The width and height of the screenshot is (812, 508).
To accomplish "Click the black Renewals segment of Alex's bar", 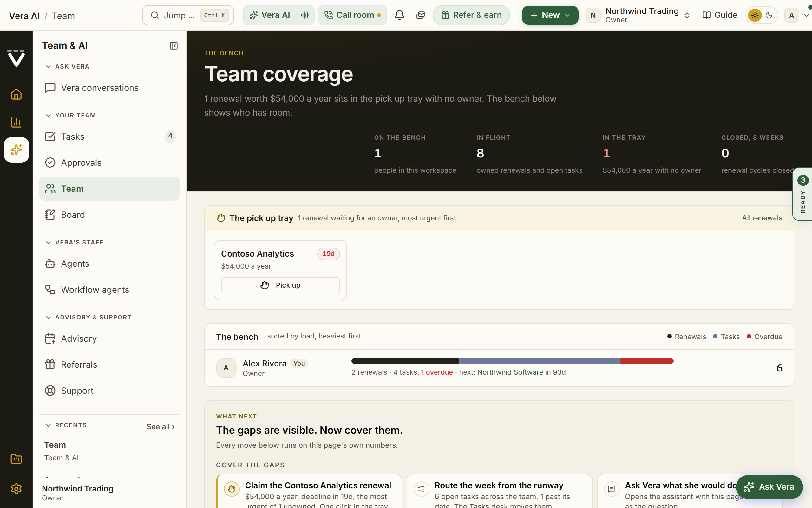I will click(405, 361).
